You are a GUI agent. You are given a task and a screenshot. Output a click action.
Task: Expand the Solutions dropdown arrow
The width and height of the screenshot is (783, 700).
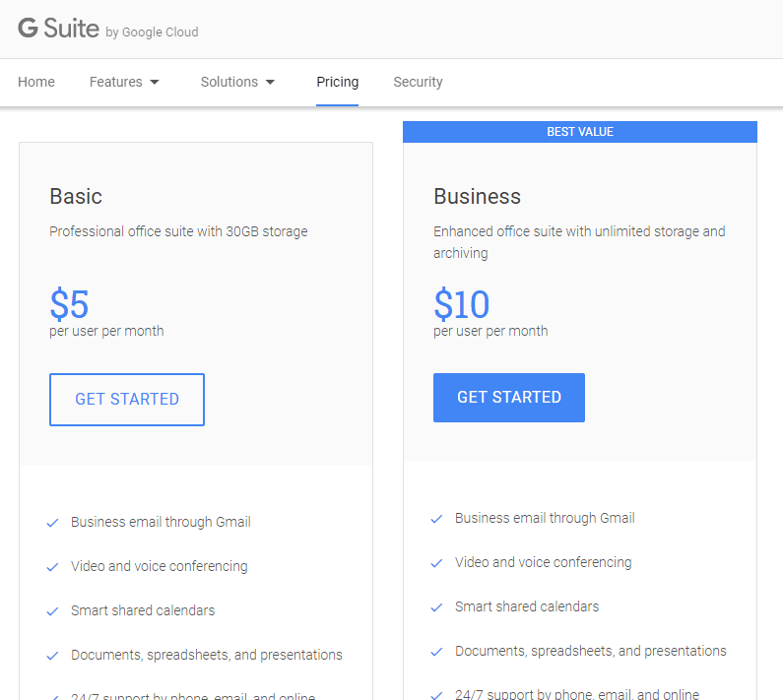point(270,83)
